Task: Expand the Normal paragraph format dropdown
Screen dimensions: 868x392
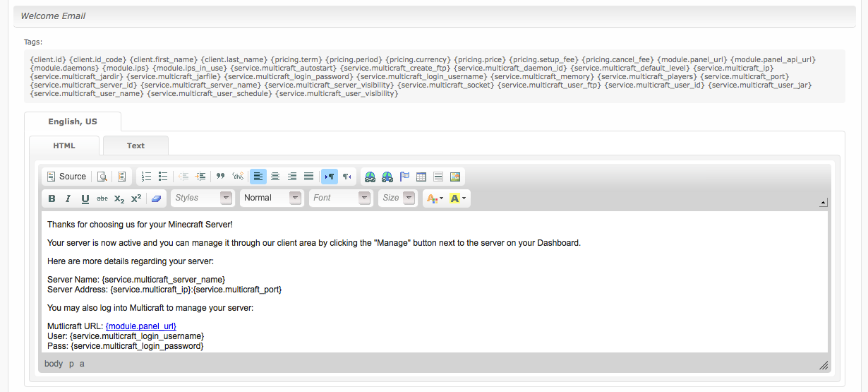Action: click(x=272, y=198)
